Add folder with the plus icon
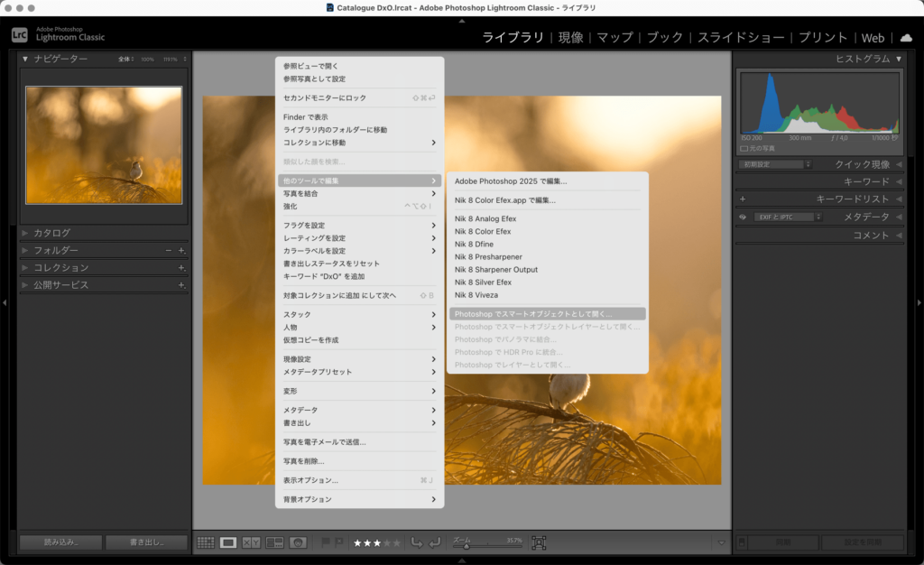 tap(181, 250)
